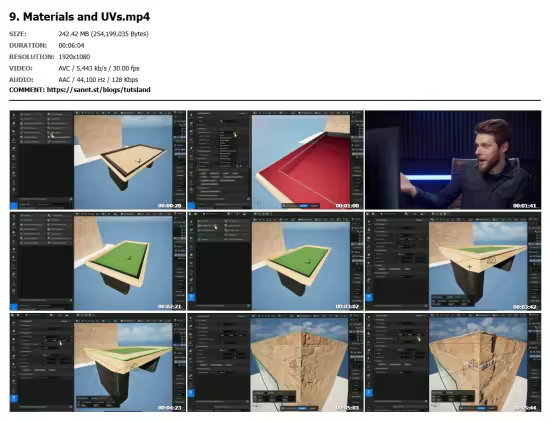Screen dimensions: 550x422
Task: Open the thumbnail stamped 00:03:42
Action: tap(453, 261)
